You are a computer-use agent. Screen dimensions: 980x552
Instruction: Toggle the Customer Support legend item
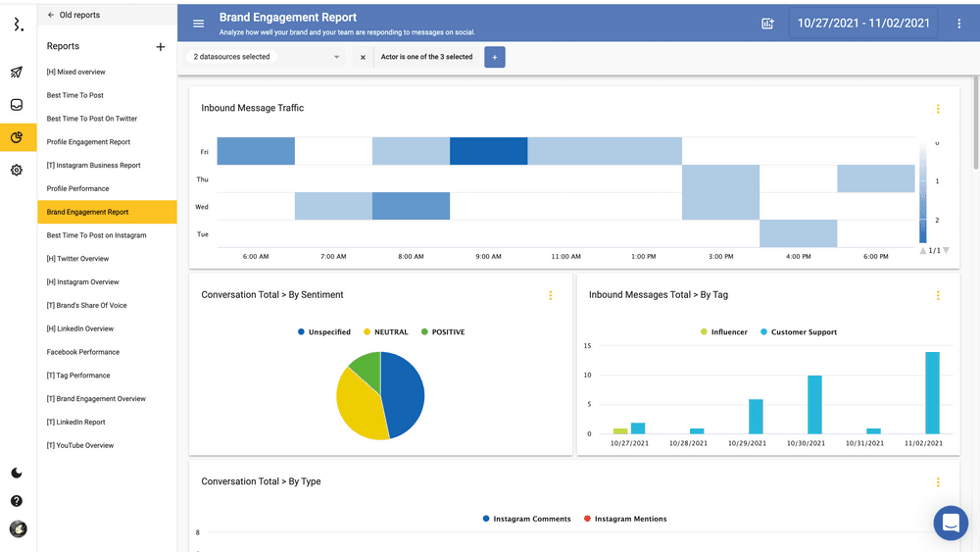click(x=798, y=332)
